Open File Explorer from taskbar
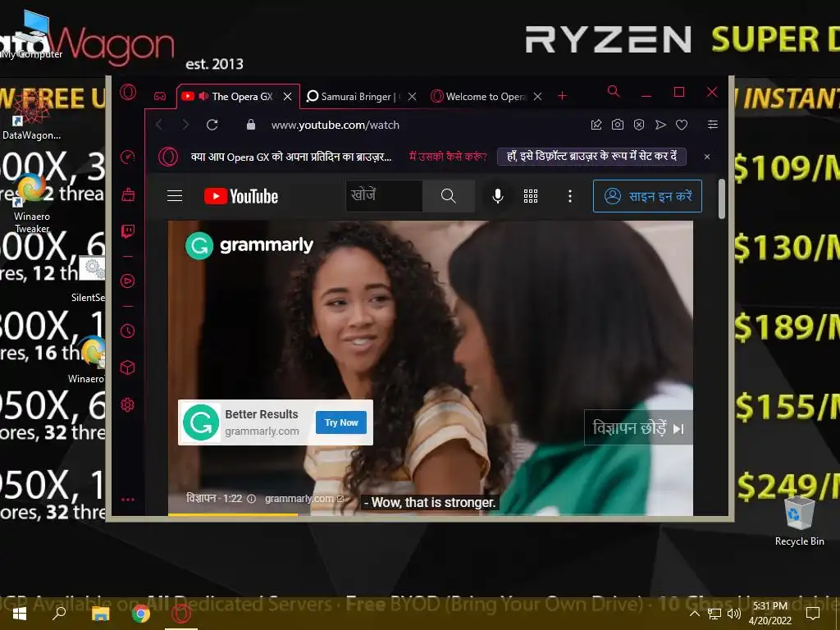This screenshot has width=840, height=630. (100, 614)
